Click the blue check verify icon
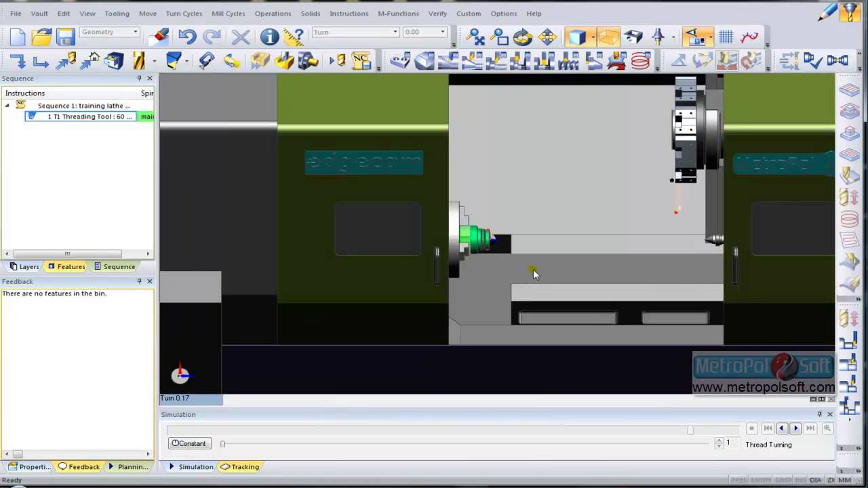Screen dimensions: 868x488 812,62
